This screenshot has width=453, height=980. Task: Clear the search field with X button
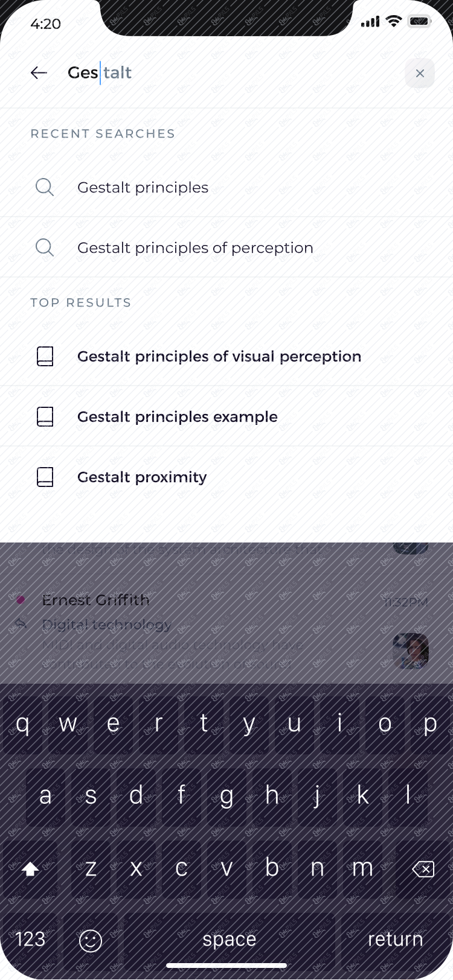[x=420, y=73]
